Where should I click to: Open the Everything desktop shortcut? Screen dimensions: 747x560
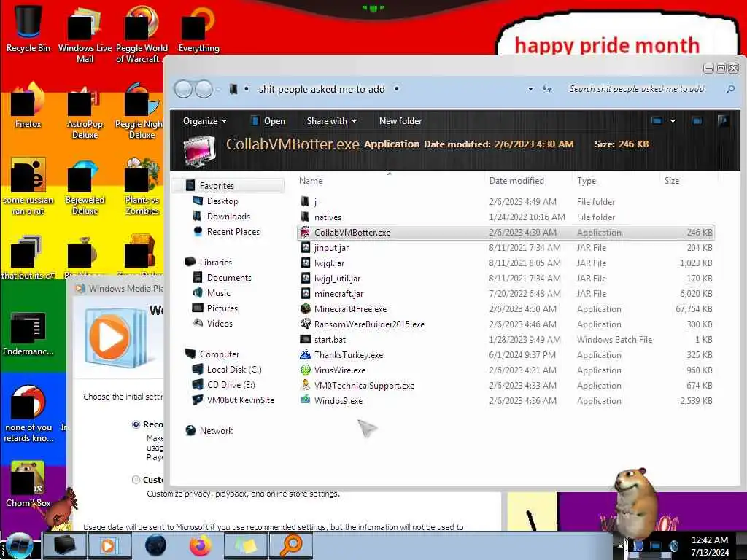[x=198, y=28]
